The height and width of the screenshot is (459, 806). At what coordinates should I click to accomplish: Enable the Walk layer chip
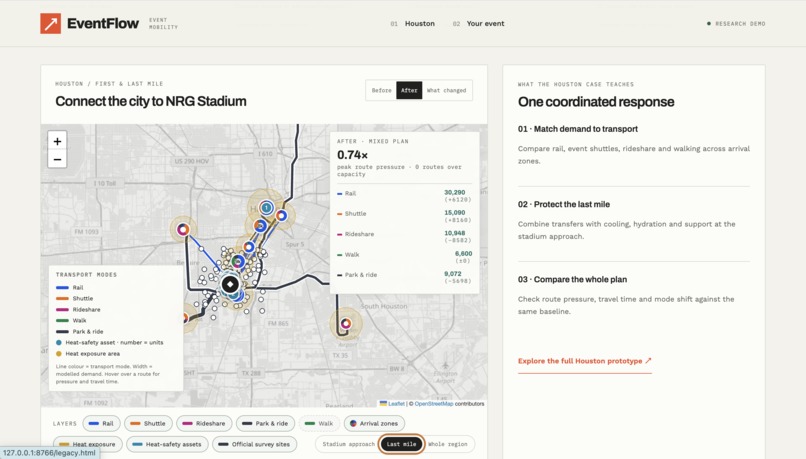(319, 424)
